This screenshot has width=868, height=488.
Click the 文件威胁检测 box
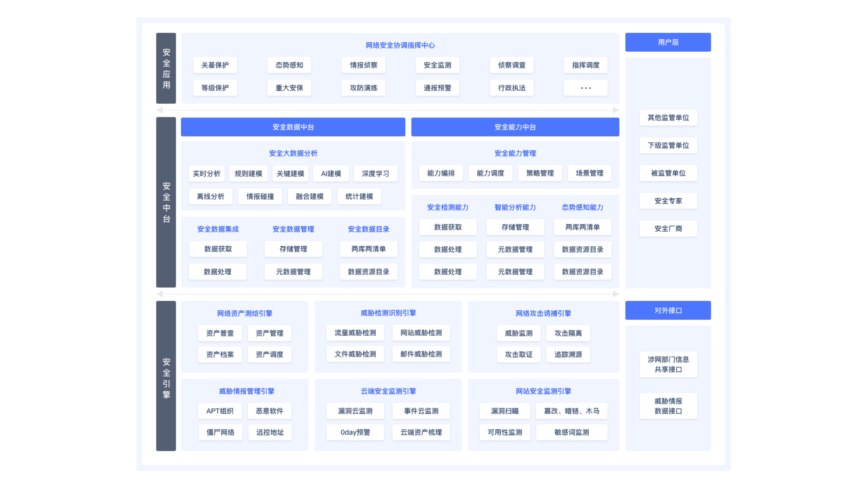355,354
